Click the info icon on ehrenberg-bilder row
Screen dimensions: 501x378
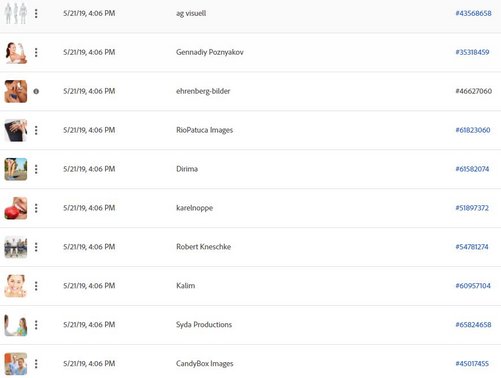click(36, 91)
